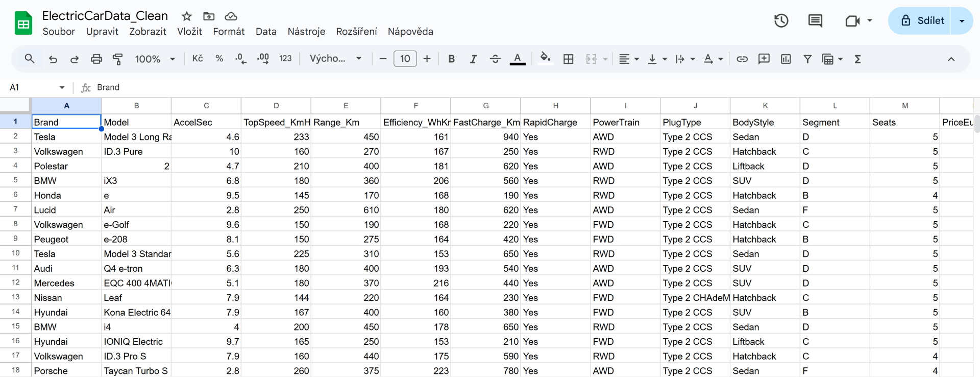Select cell containing Taycan Turbo S
Screen dimensions: 980x377
pos(136,371)
